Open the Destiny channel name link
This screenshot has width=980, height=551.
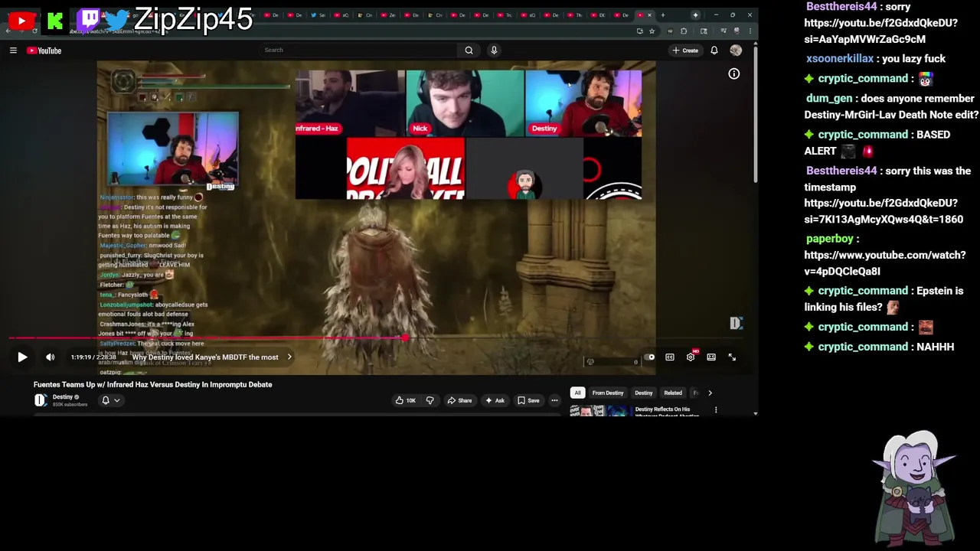tap(63, 396)
